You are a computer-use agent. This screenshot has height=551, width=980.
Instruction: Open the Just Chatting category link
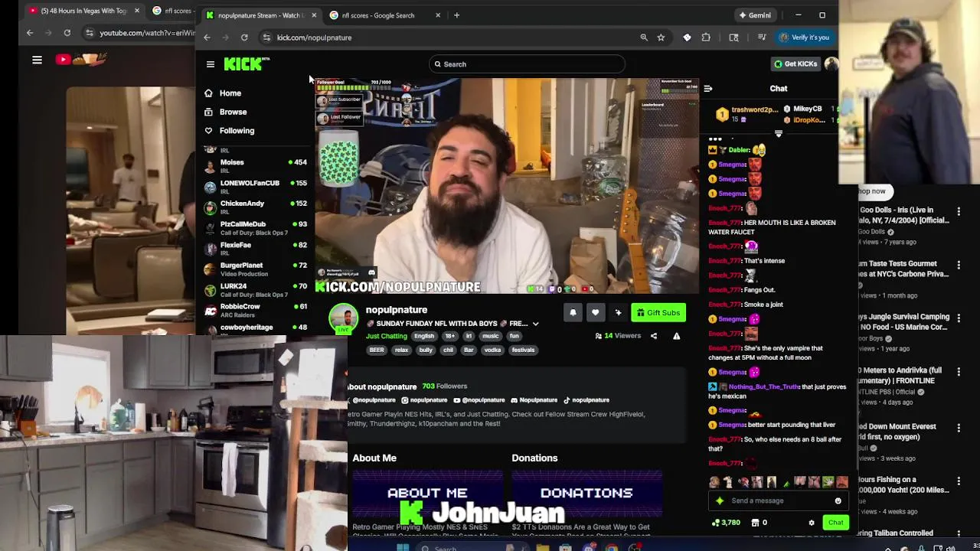pyautogui.click(x=386, y=336)
